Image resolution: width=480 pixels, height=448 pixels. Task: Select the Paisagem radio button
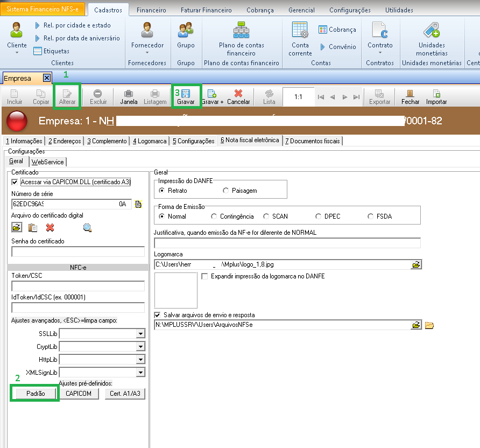point(226,191)
